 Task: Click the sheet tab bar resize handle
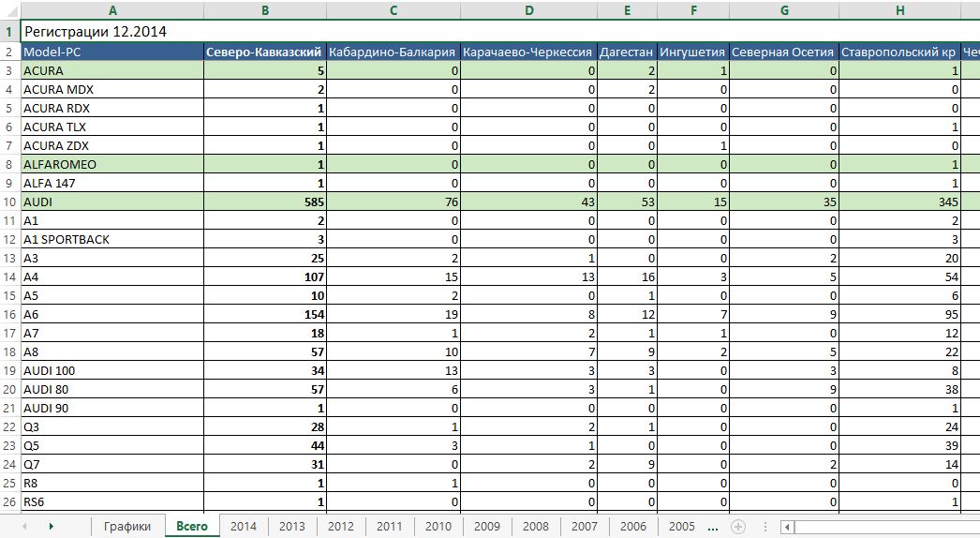click(x=765, y=527)
